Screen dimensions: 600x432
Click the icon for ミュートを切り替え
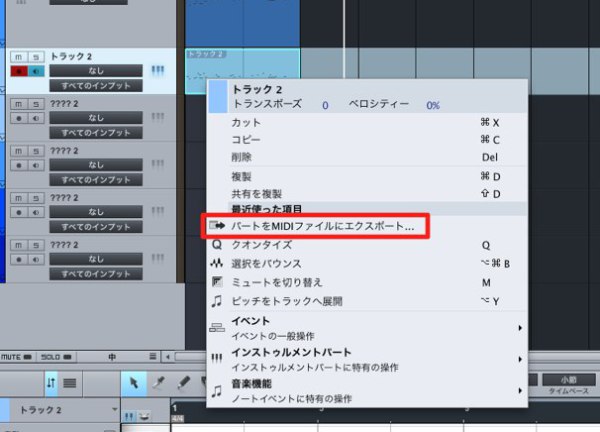tap(217, 282)
